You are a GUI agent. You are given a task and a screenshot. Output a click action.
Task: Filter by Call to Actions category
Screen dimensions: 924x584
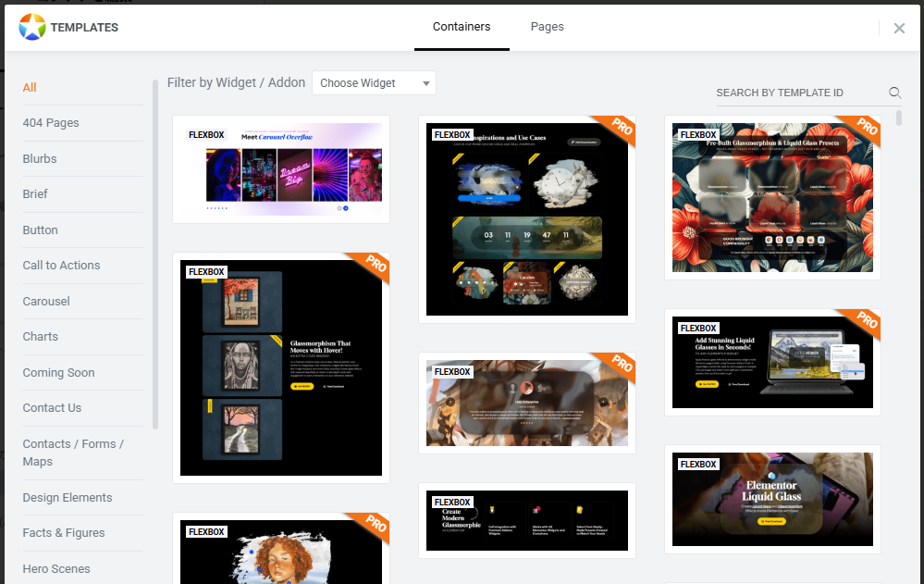click(61, 266)
